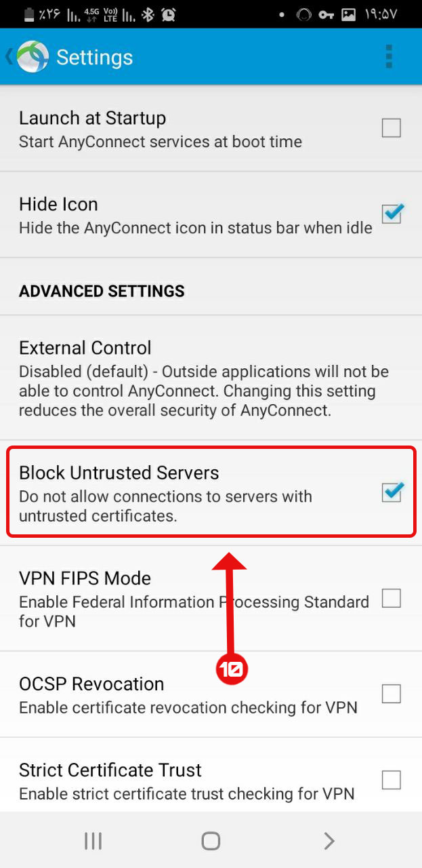Tap the Settings title text
Viewport: 422px width, 868px height.
point(94,57)
